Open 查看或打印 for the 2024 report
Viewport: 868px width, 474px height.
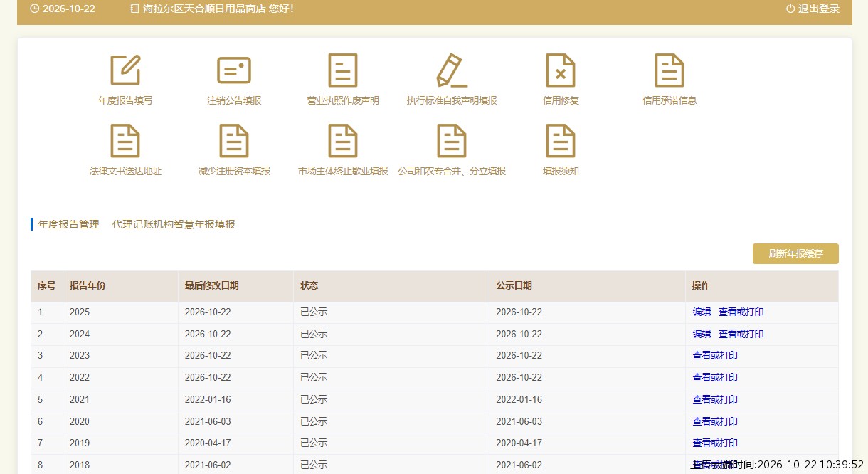coord(741,334)
